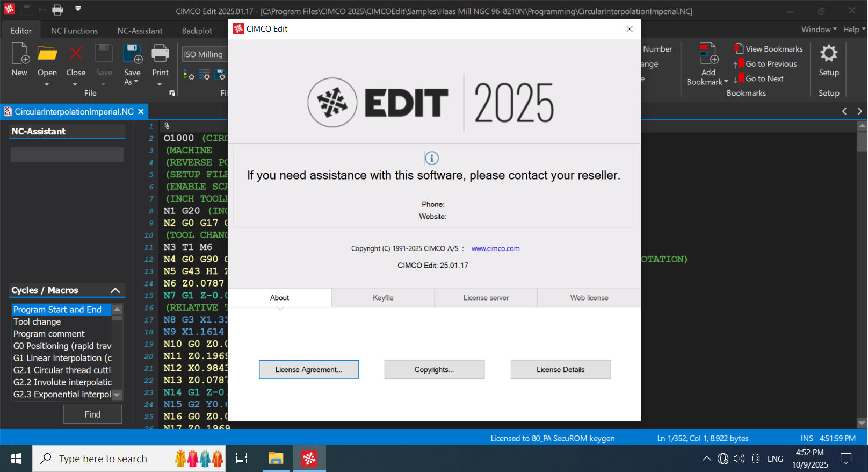Click License Agreement button
Viewport: 868px width, 472px height.
(x=309, y=369)
